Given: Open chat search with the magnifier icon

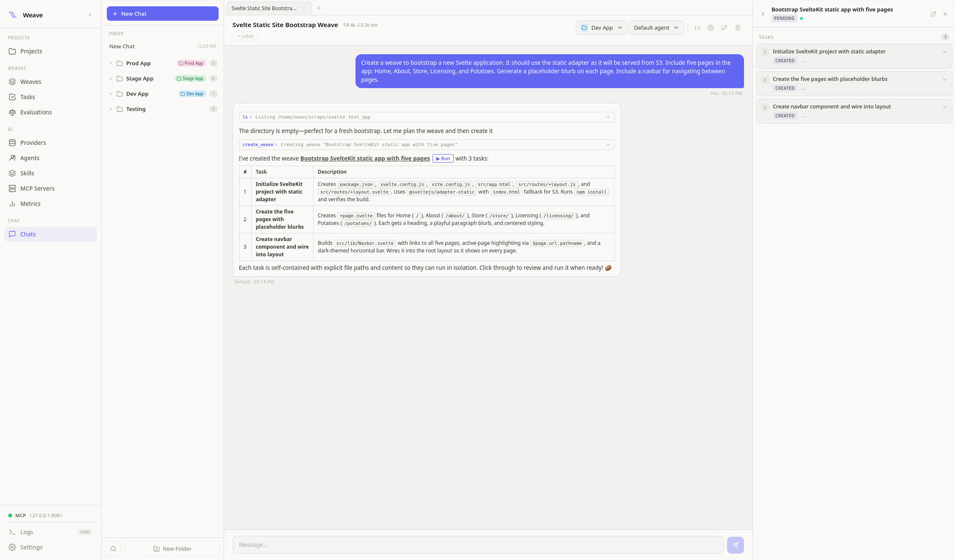Looking at the screenshot, I should (113, 549).
